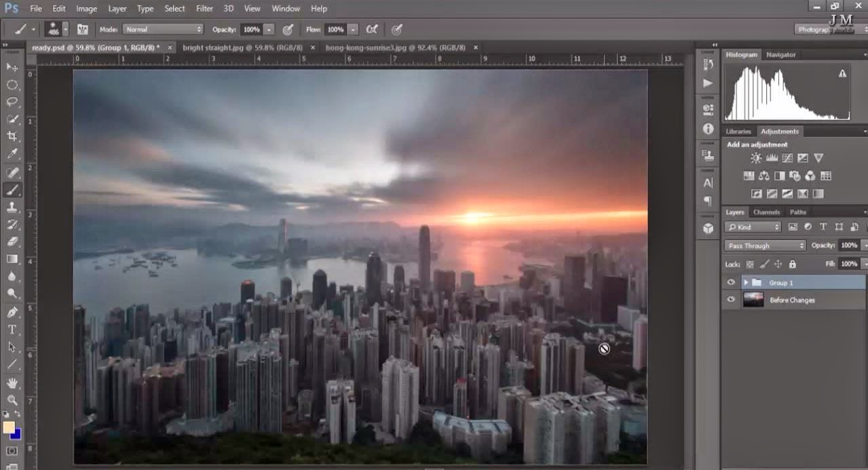This screenshot has height=470, width=868.
Task: Add a Curves adjustment layer
Action: point(788,157)
